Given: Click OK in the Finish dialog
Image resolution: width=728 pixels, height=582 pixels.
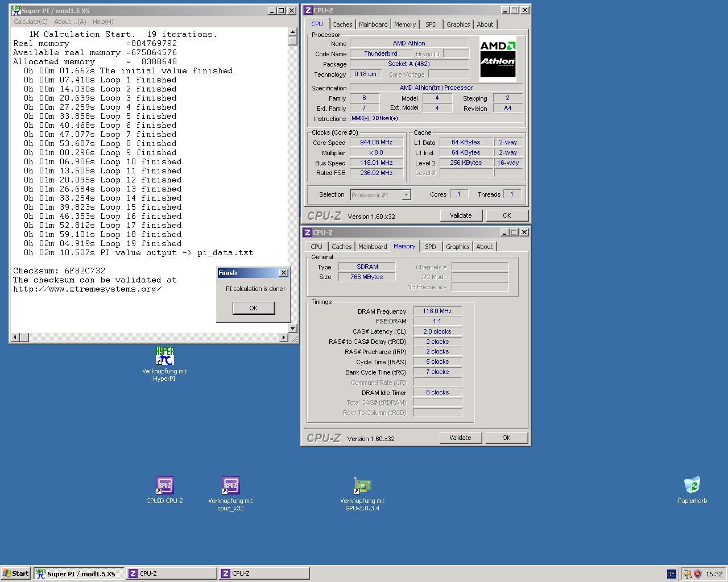Looking at the screenshot, I should tap(254, 308).
